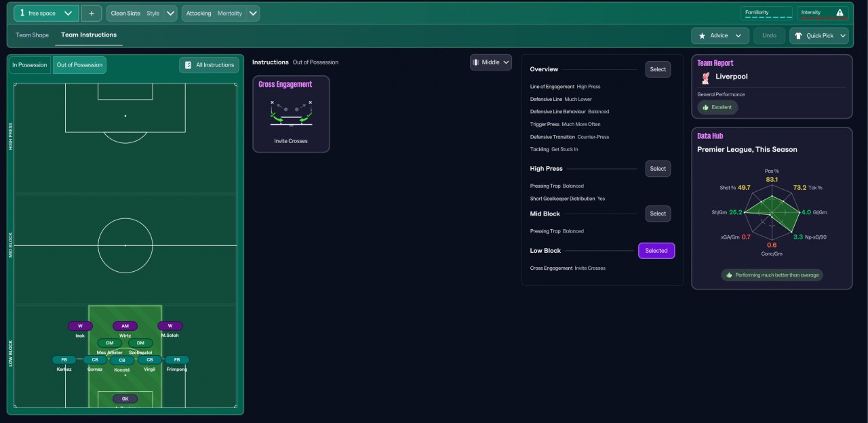Screen dimensions: 868x423
Task: Open the Clean Slate Style dropdown
Action: 142,13
